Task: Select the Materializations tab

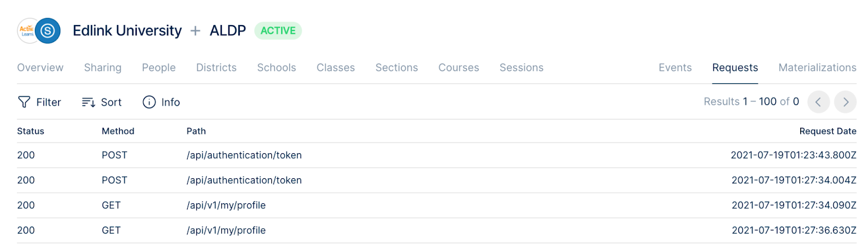Action: tap(818, 67)
